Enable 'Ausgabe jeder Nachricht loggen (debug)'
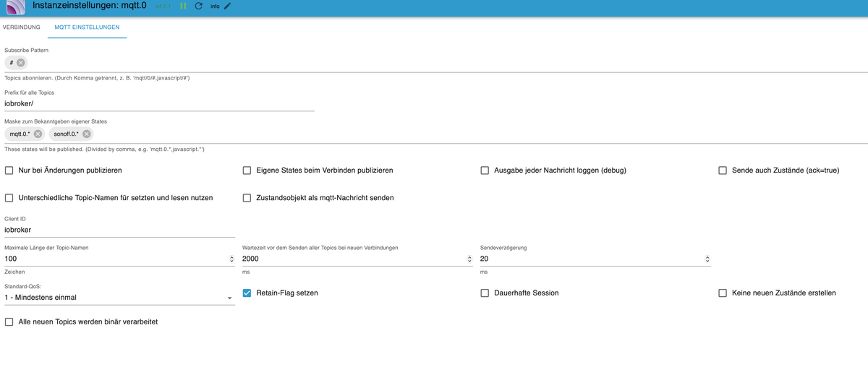Viewport: 868px width, 367px height. 485,170
